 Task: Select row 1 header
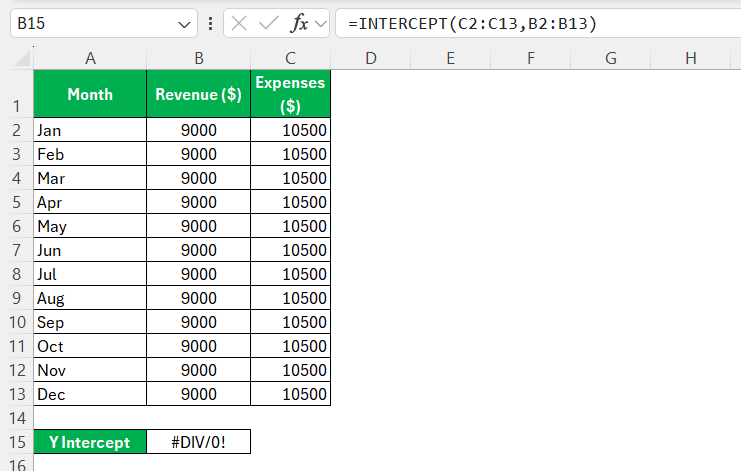click(x=17, y=94)
